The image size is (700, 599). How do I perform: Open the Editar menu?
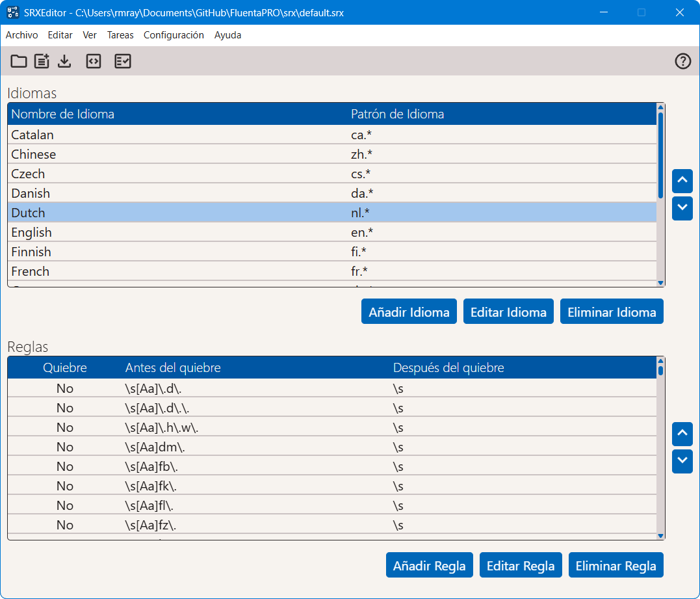[60, 35]
